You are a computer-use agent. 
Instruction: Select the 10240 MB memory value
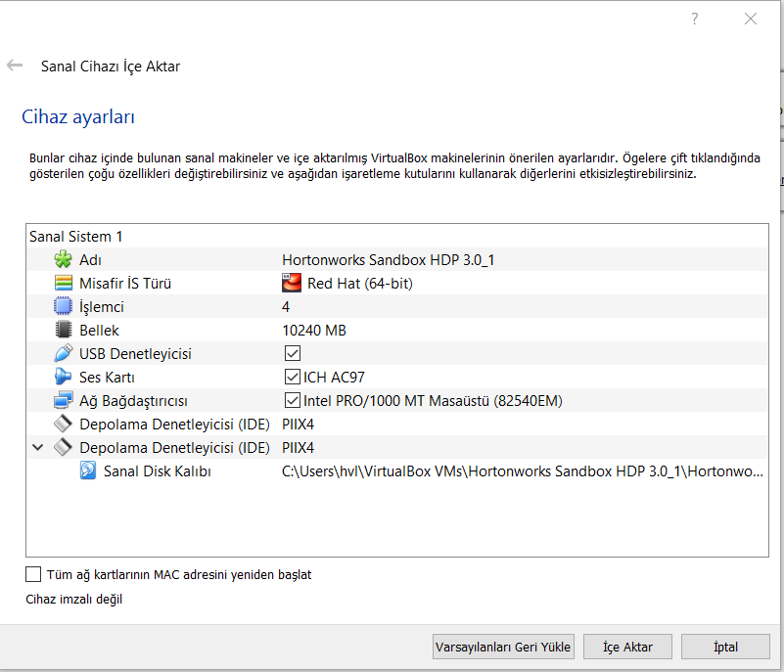click(314, 331)
